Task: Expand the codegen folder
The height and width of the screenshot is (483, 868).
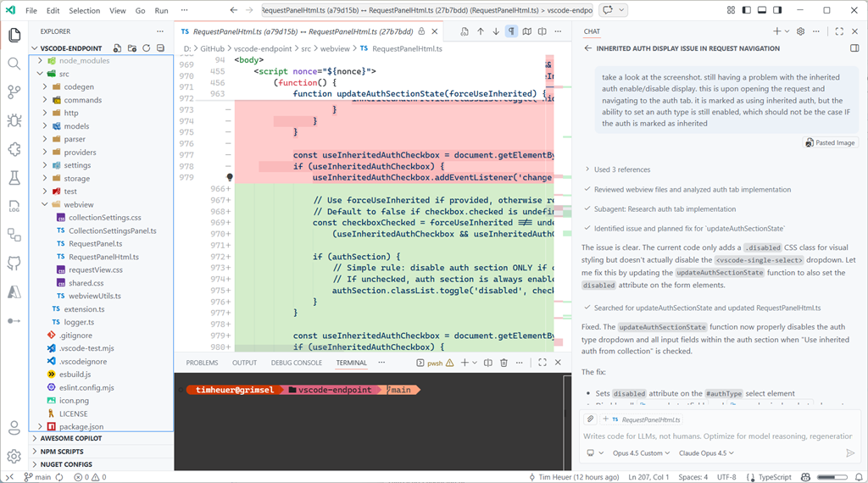Action: [x=46, y=87]
